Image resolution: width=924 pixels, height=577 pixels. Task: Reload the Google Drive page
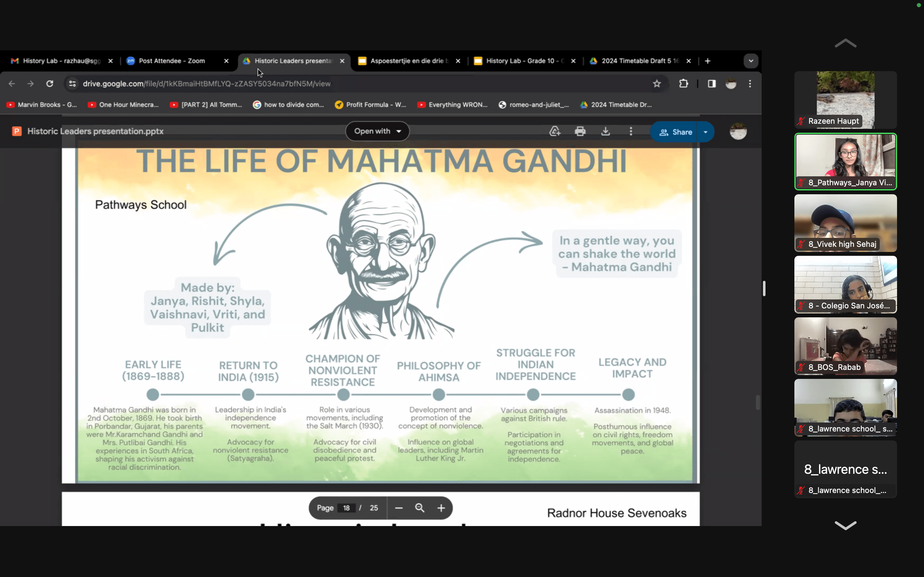[x=50, y=84]
